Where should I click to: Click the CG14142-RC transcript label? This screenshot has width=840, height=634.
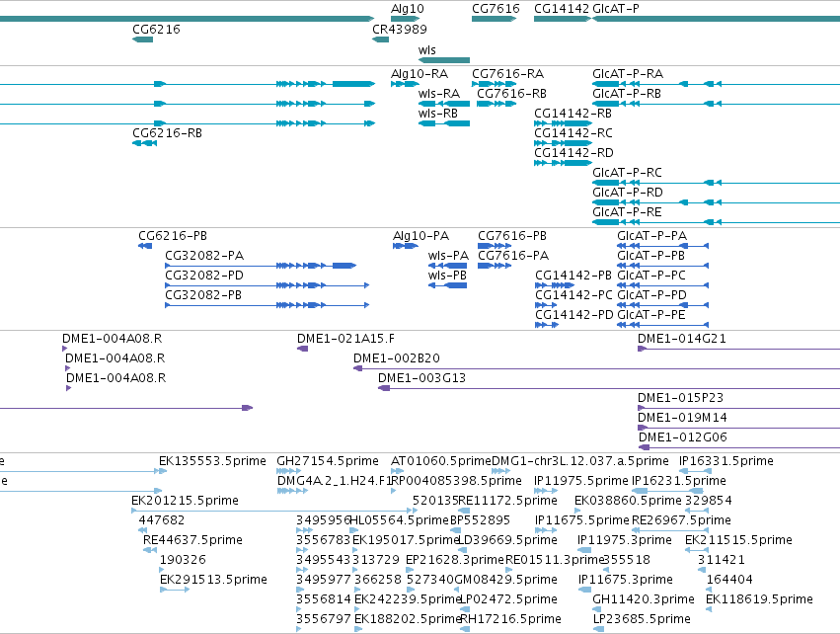tap(573, 133)
